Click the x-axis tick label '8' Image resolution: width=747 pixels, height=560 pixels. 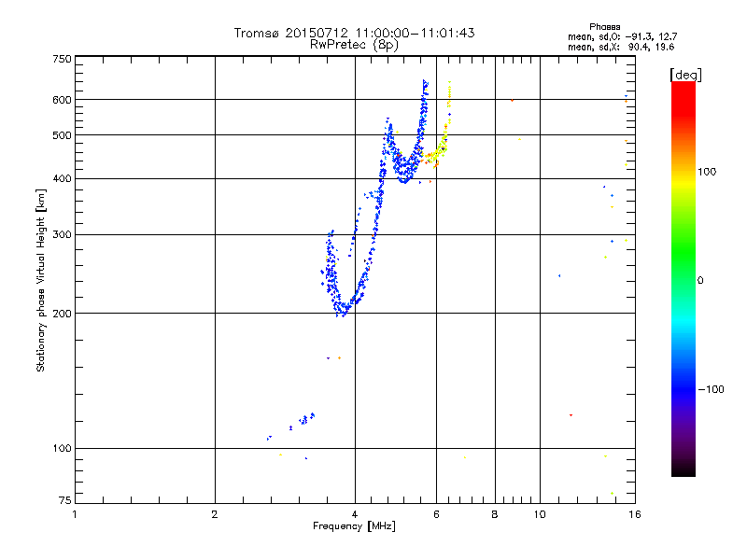[495, 514]
